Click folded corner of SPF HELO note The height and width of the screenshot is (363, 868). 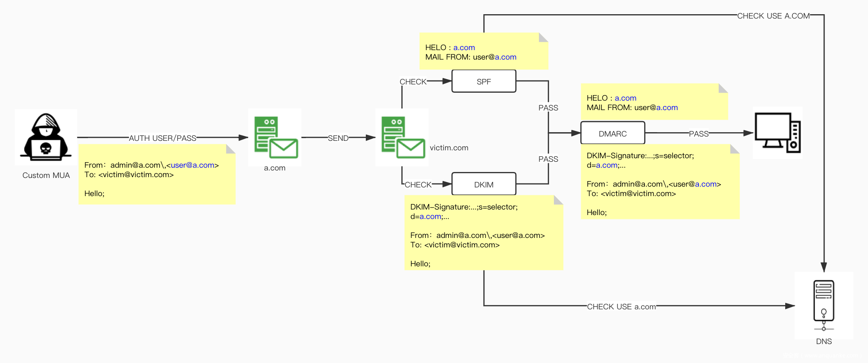click(x=544, y=37)
